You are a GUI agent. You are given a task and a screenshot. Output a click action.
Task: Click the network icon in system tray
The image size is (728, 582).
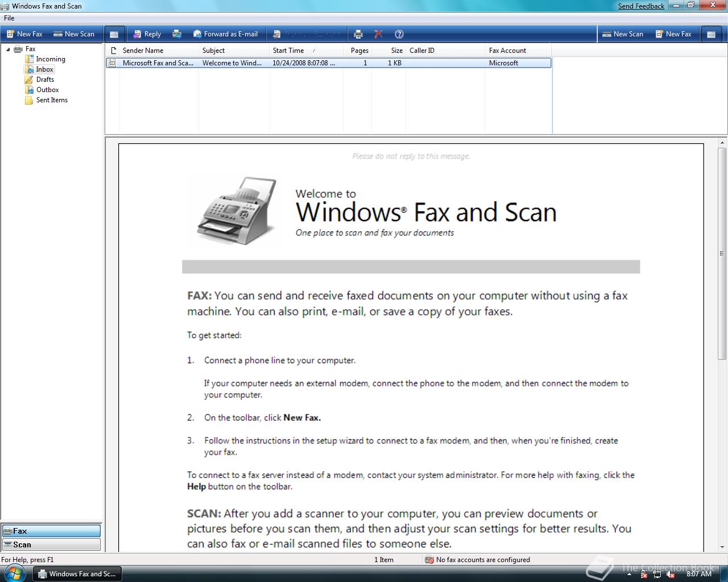point(657,575)
